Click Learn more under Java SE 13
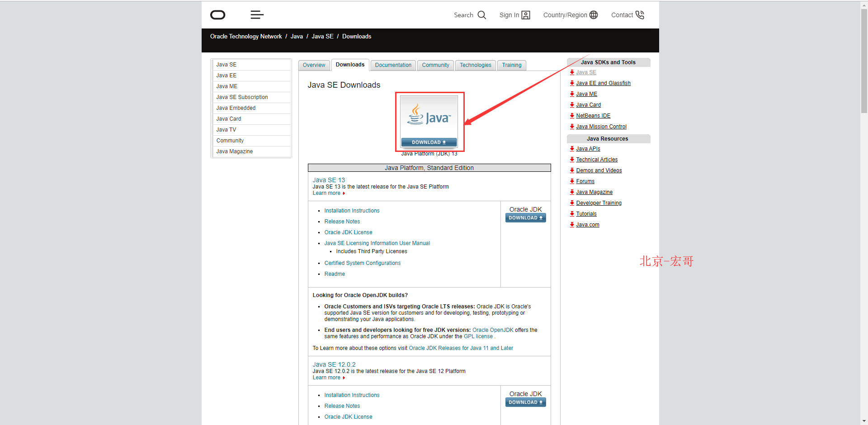Screen dimensions: 868x425 pyautogui.click(x=328, y=193)
